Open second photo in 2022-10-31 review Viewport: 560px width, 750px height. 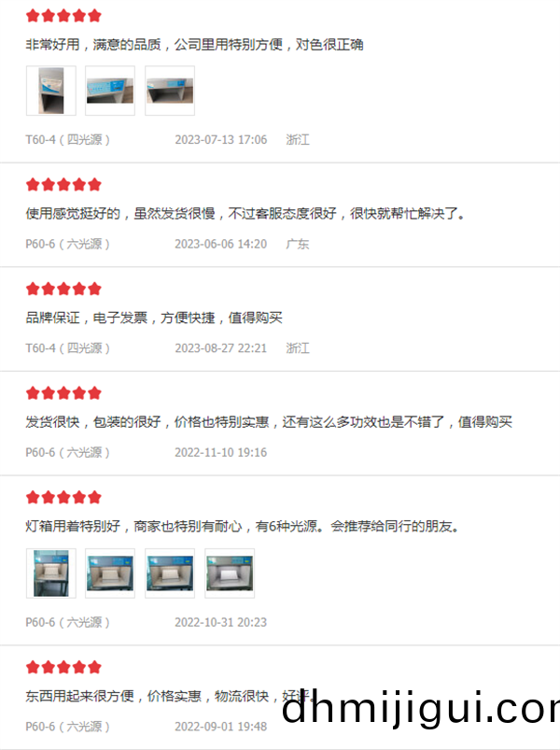click(110, 573)
